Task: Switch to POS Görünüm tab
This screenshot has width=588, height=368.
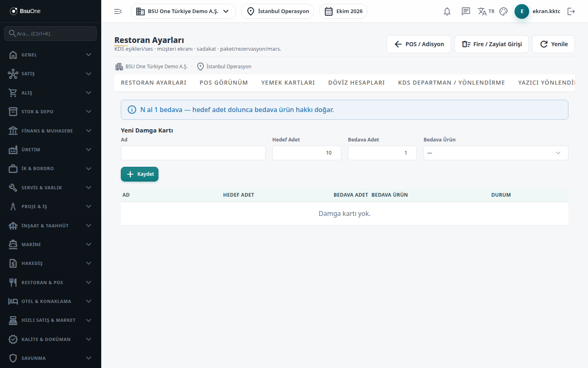Action: 224,83
